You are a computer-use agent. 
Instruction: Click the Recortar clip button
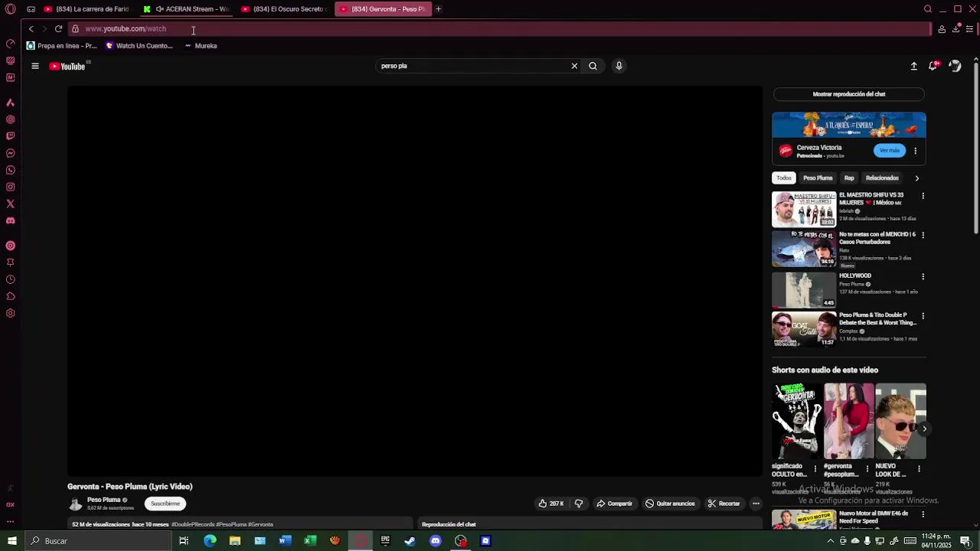[724, 504]
